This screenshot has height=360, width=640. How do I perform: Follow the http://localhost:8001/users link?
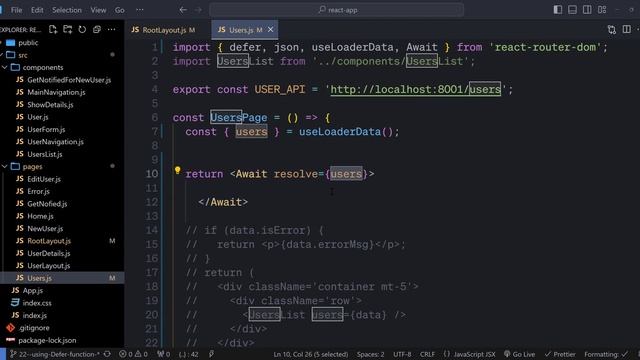(x=416, y=89)
